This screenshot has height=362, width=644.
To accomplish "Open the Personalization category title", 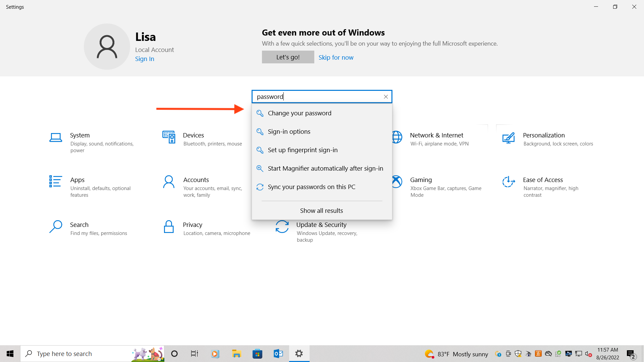I will [x=544, y=135].
